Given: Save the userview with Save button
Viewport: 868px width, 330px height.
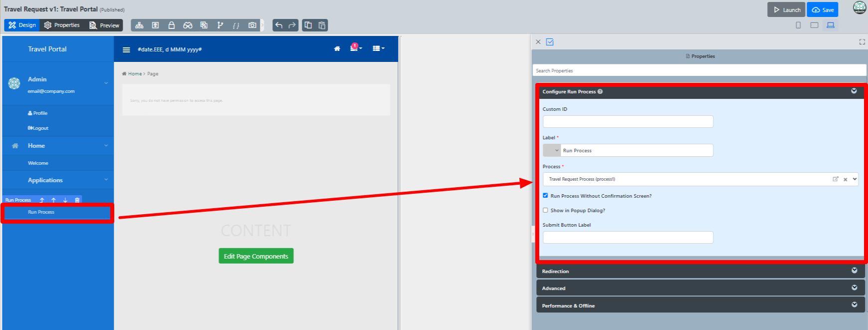Looking at the screenshot, I should [823, 9].
